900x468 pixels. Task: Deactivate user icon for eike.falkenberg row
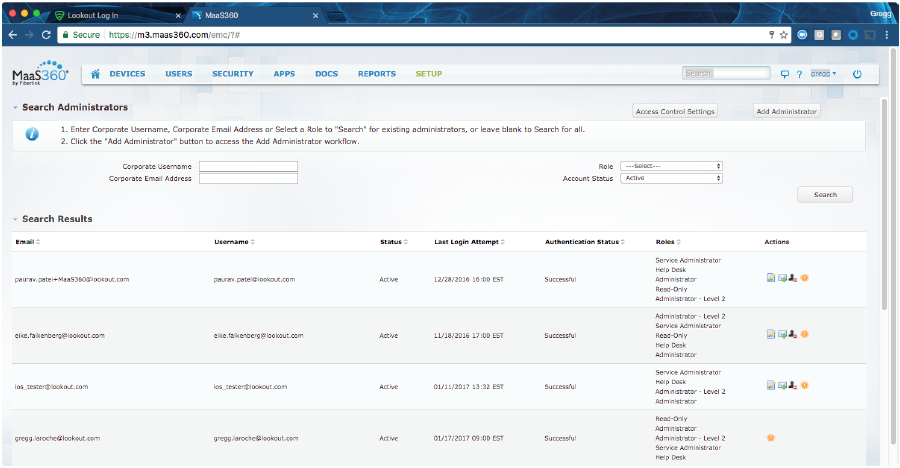point(793,334)
